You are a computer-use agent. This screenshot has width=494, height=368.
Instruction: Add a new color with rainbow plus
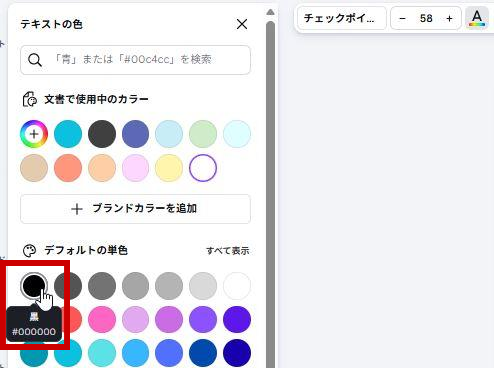click(x=34, y=134)
